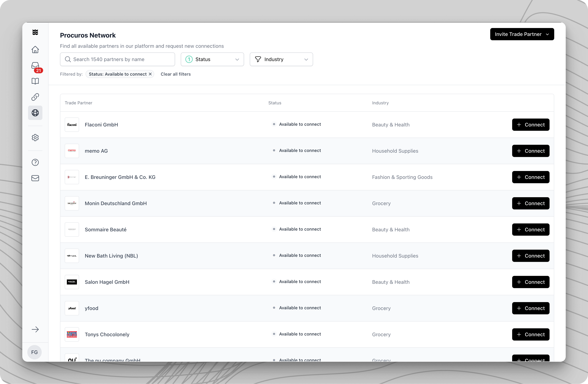Select Monin Deutschland GmbH name
This screenshot has height=384, width=588.
point(116,203)
